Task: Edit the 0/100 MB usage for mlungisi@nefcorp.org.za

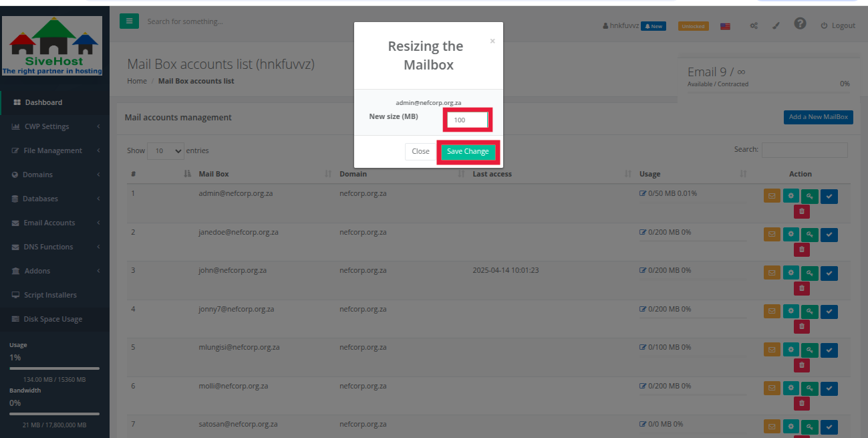Action: click(643, 348)
